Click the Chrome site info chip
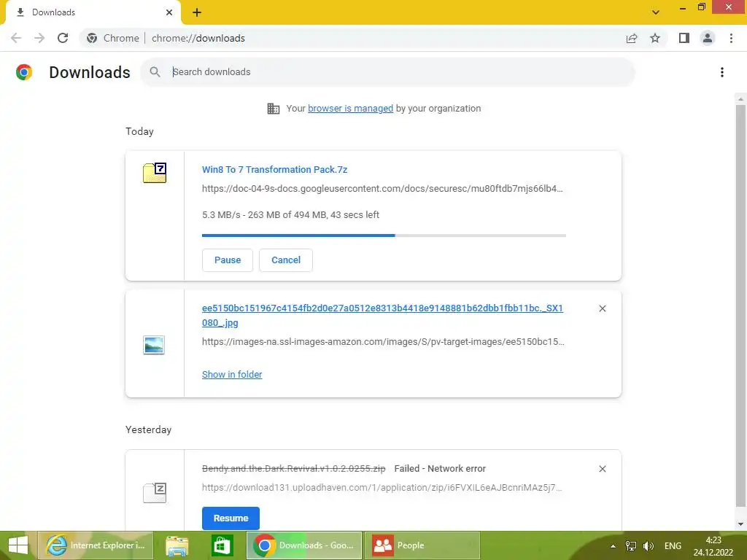 [x=113, y=38]
